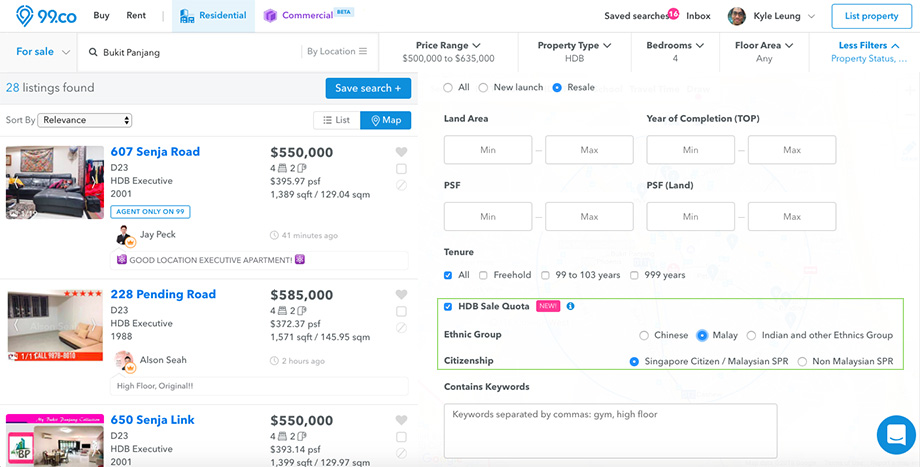Expand the Bedrooms filter
The height and width of the screenshot is (467, 920).
(675, 52)
